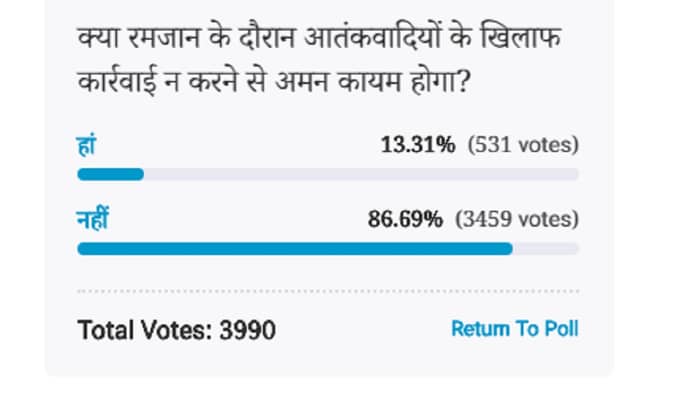
Task: Click blue filled part of हां bar
Action: 110,174
